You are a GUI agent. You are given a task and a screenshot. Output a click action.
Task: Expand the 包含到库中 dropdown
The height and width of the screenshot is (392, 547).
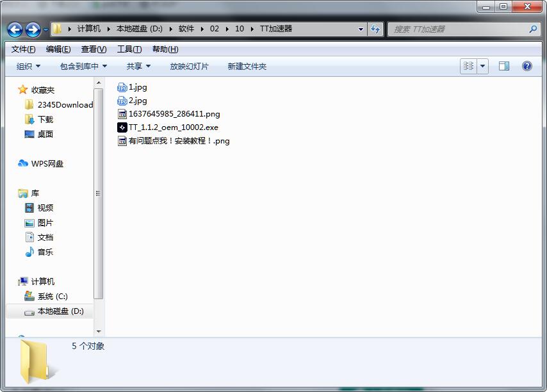point(83,66)
